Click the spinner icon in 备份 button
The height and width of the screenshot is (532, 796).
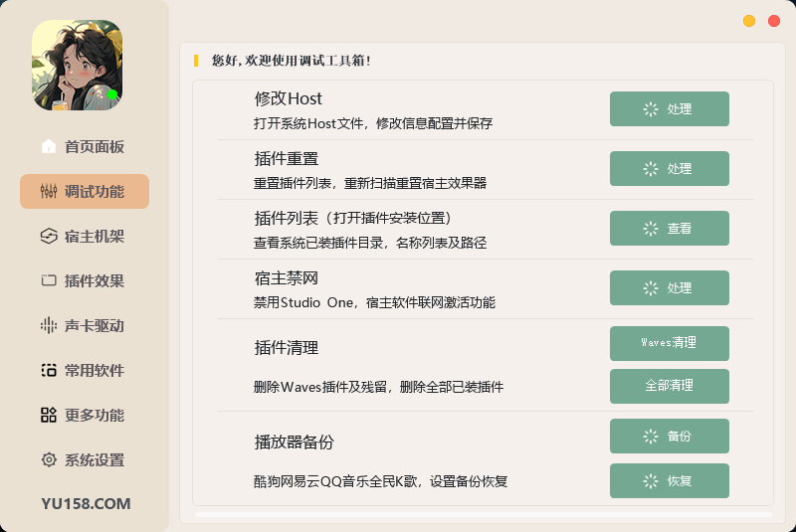click(651, 437)
